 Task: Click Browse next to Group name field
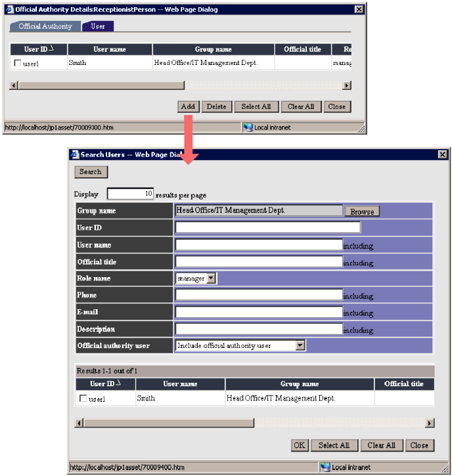tap(362, 211)
